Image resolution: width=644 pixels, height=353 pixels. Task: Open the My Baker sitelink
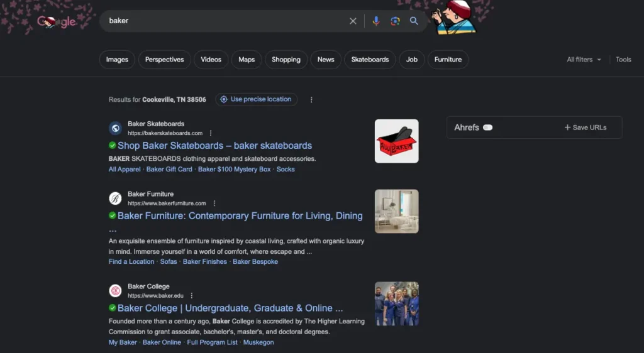(123, 342)
